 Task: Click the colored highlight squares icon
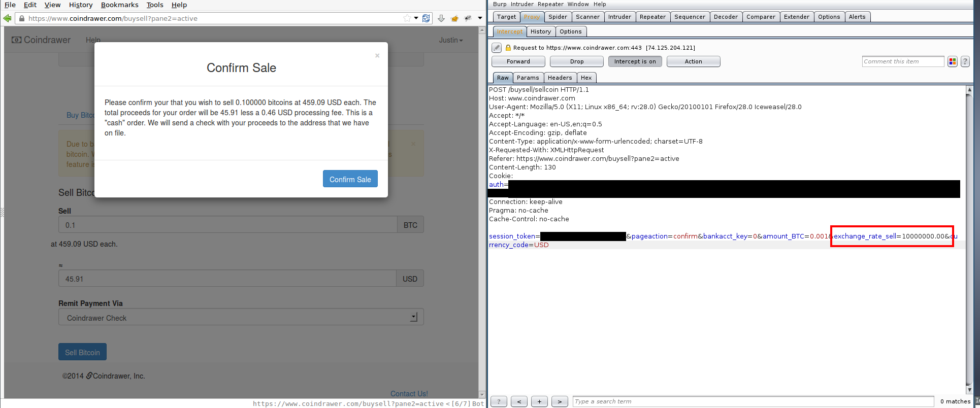pyautogui.click(x=953, y=61)
